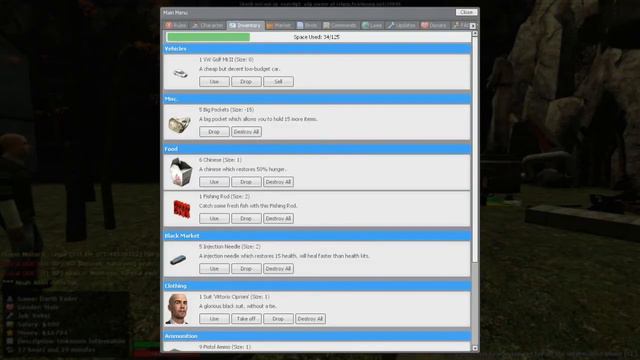Viewport: 640px width, 360px height.
Task: Click the Food category header
Action: pos(317,149)
